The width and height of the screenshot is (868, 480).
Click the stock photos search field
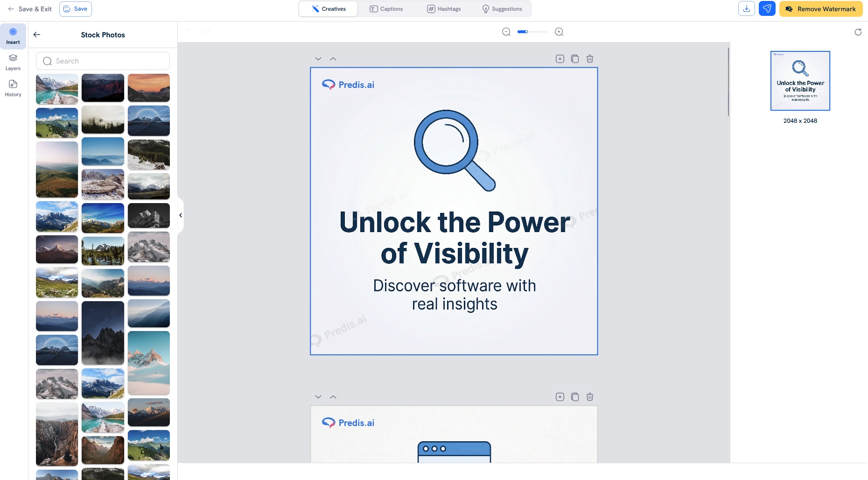pos(102,61)
